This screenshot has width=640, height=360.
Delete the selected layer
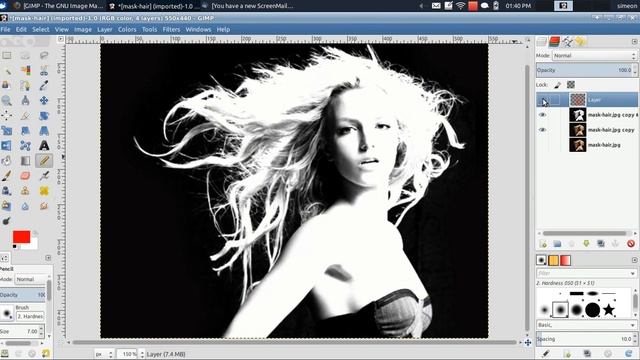pos(631,244)
